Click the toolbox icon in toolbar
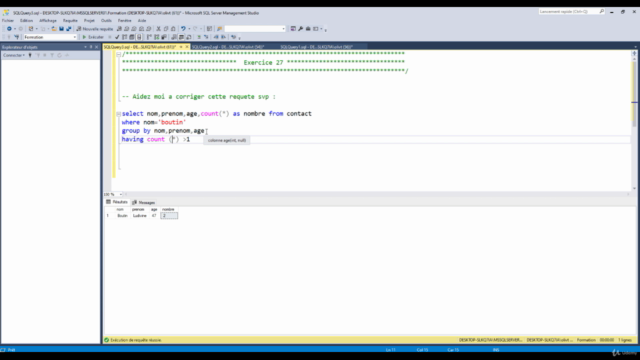Viewport: 640px width, 360px height. pyautogui.click(x=308, y=29)
